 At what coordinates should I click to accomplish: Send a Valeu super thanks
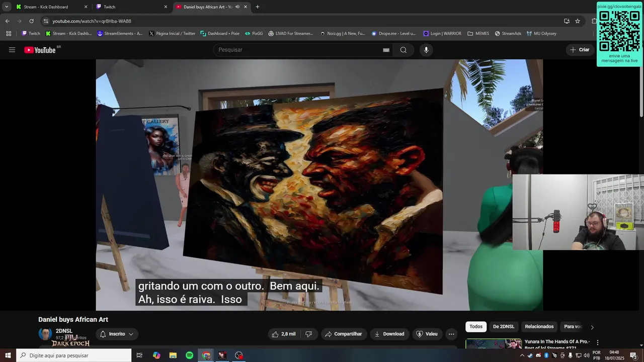427,334
